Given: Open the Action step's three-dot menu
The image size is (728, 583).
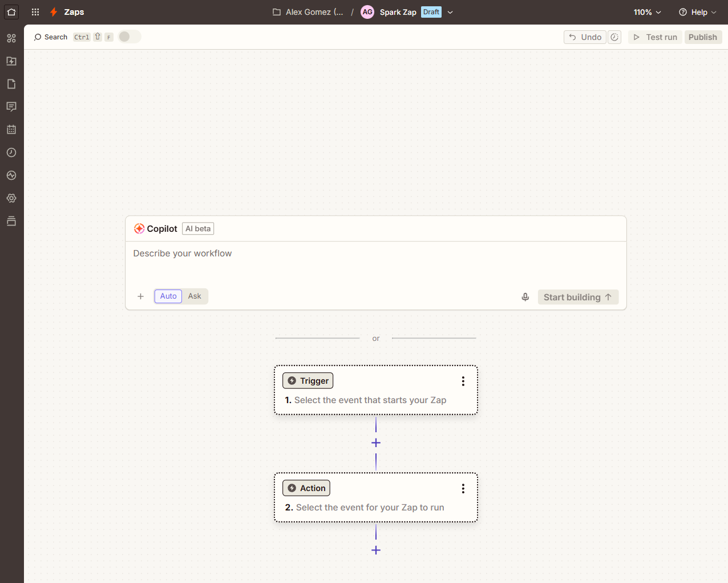Looking at the screenshot, I should [463, 488].
